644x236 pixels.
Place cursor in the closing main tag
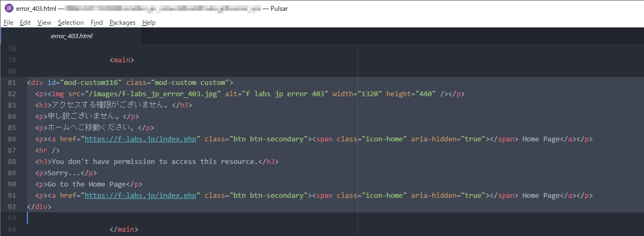[x=123, y=230]
